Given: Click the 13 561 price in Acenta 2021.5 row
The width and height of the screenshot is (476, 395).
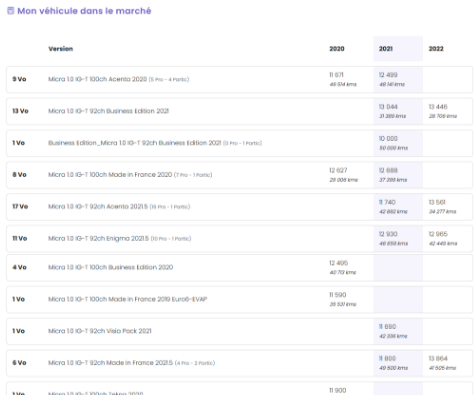Looking at the screenshot, I should (x=437, y=202).
